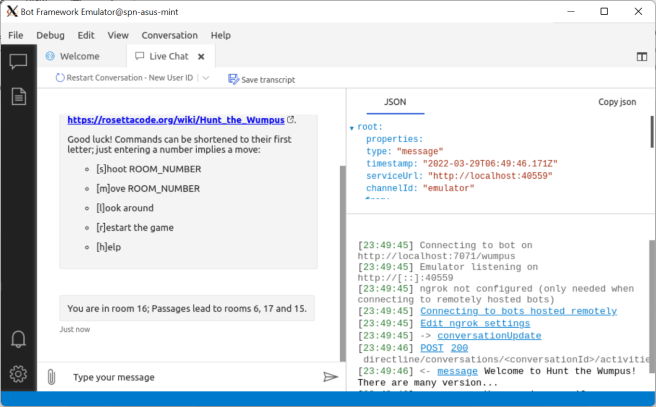Click the JSON panel scrollbar
Screen dimensions: 656x407
click(x=652, y=132)
